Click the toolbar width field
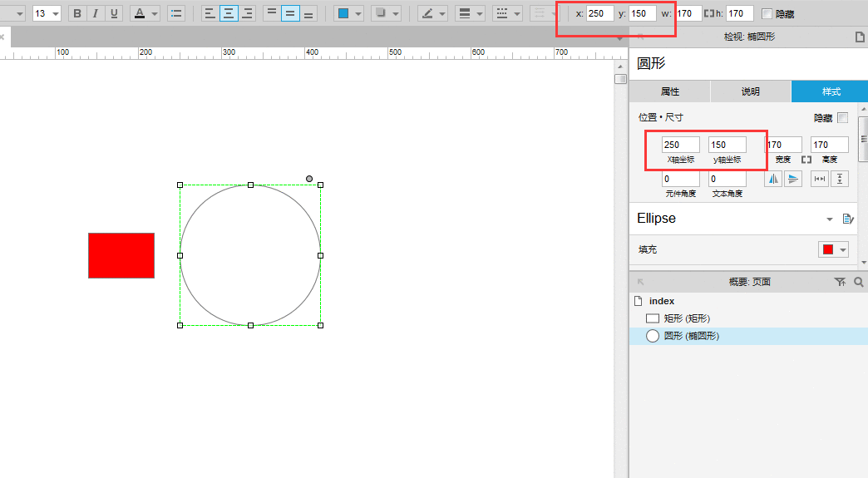The height and width of the screenshot is (478, 868). point(688,13)
